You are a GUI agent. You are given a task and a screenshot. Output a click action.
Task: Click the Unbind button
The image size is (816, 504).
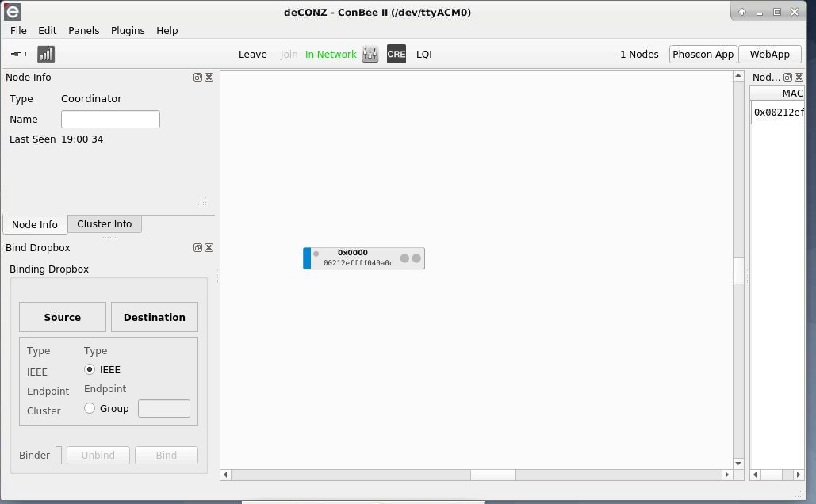98,455
